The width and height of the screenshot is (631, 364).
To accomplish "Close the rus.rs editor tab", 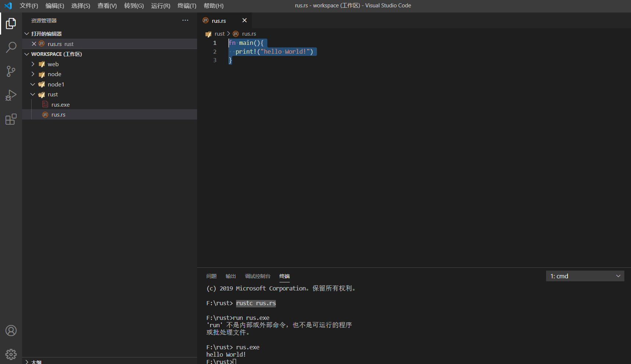I will click(x=244, y=20).
